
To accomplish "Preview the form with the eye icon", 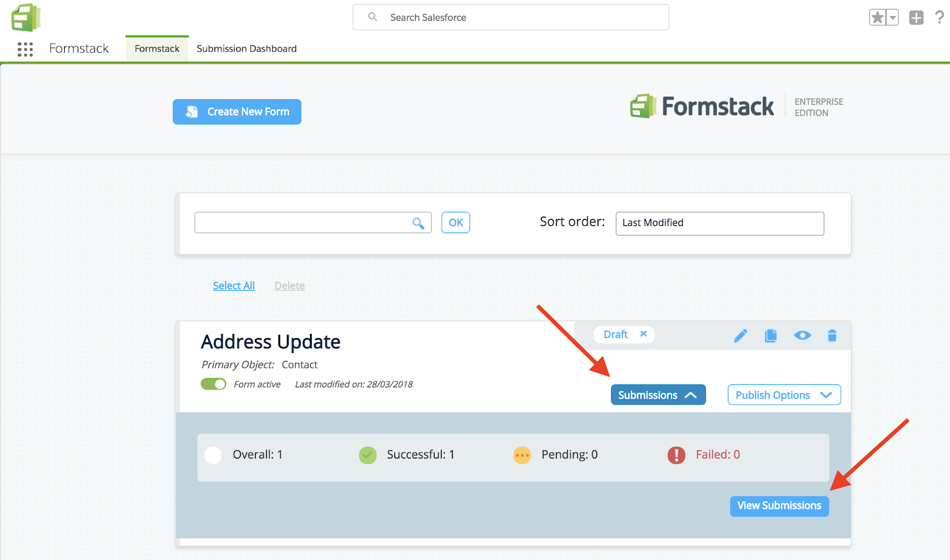I will click(x=802, y=336).
